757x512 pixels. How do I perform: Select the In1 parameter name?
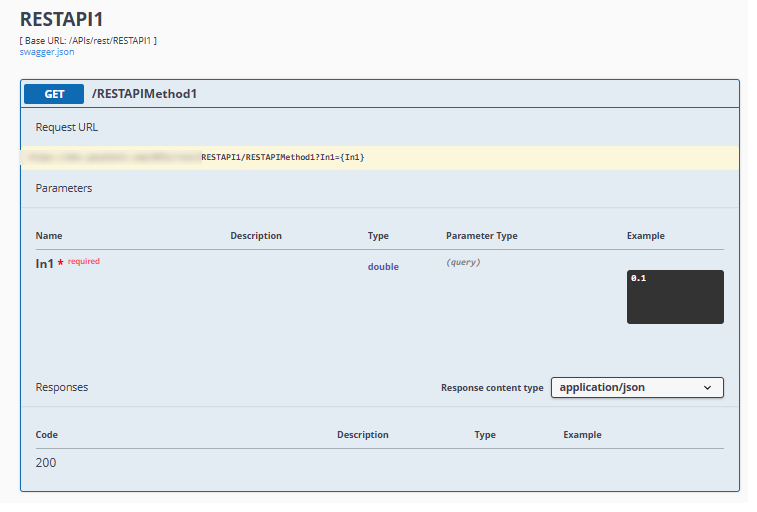(x=44, y=264)
